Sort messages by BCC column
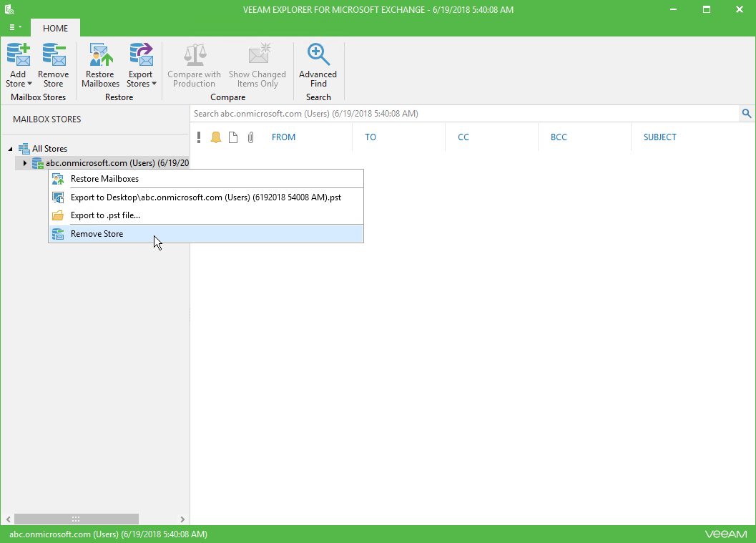This screenshot has height=543, width=756. coord(559,137)
